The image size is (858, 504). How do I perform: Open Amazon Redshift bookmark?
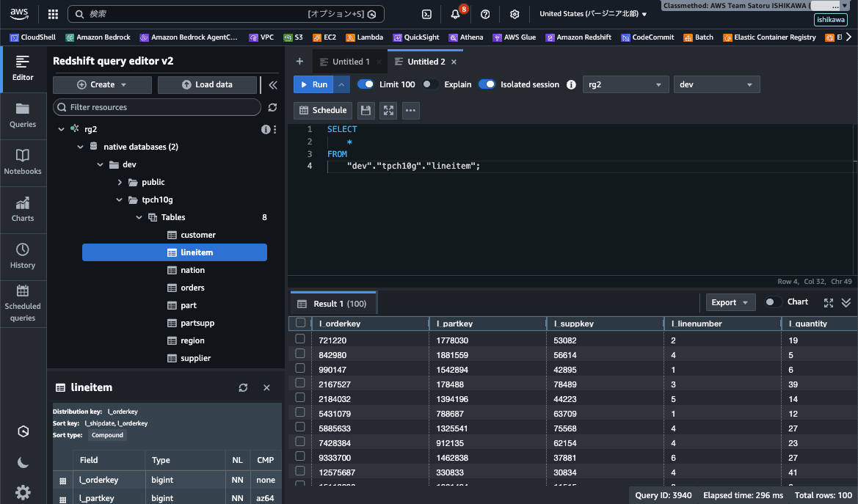point(578,37)
